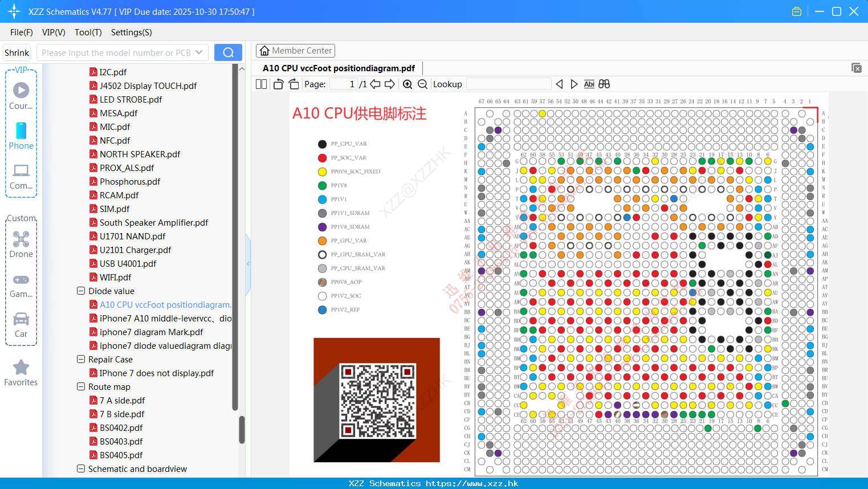This screenshot has height=489, width=868.
Task: Open the File(F) menu
Action: click(x=22, y=32)
